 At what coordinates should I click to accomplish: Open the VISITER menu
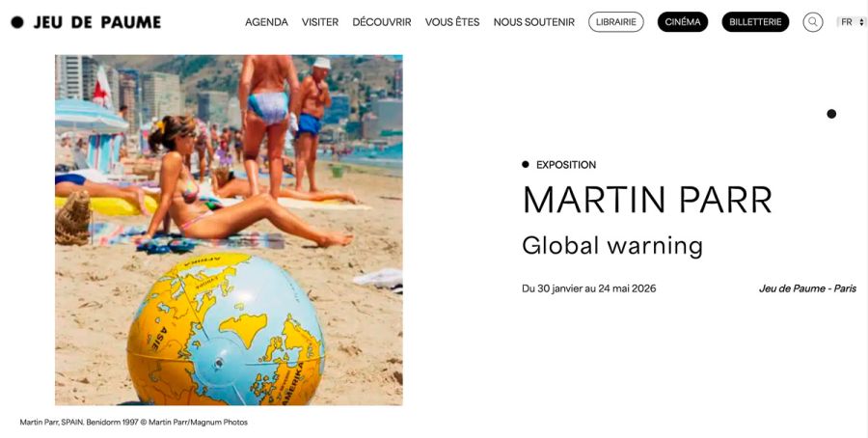tap(320, 22)
